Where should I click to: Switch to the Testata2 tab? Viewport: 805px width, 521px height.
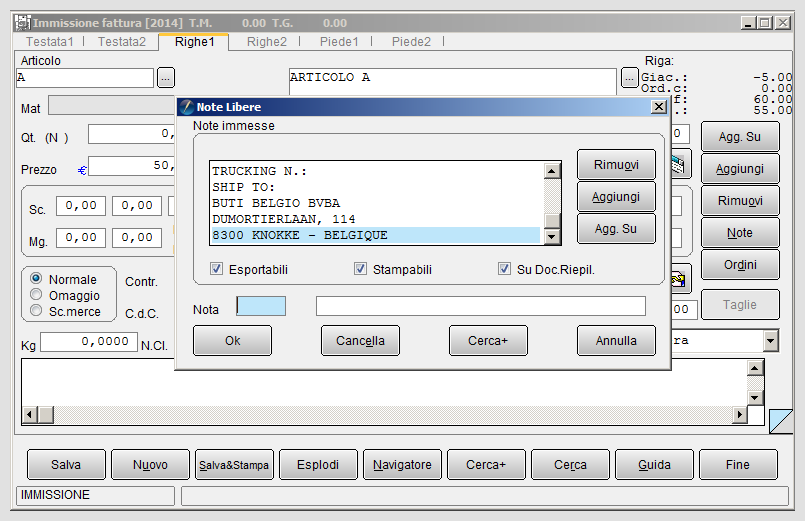[122, 42]
